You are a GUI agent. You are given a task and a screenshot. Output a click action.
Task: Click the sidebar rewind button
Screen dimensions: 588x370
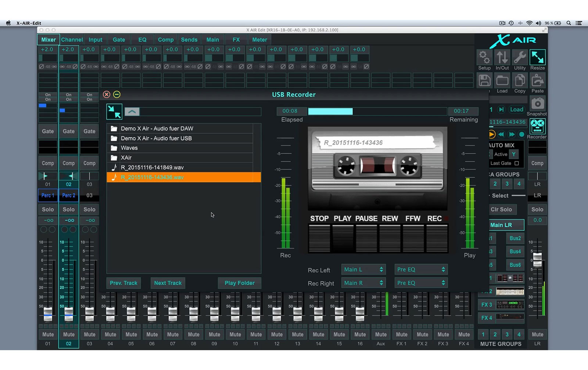click(501, 134)
